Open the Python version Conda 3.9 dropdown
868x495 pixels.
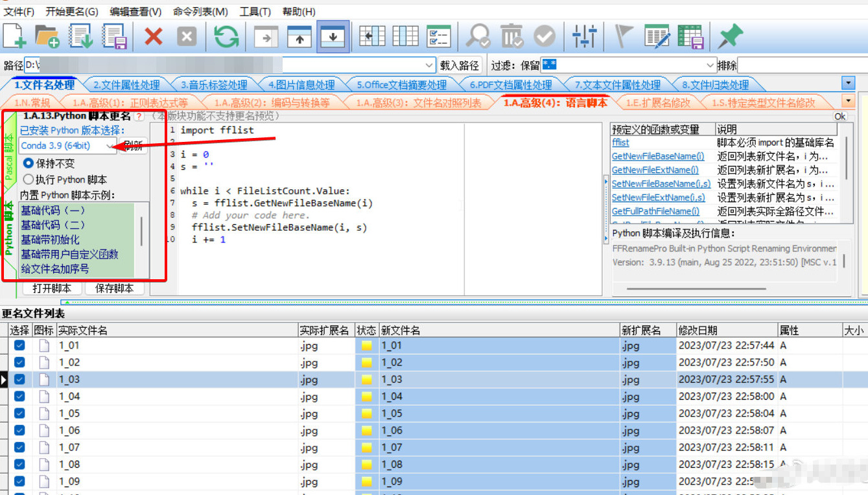coord(109,146)
